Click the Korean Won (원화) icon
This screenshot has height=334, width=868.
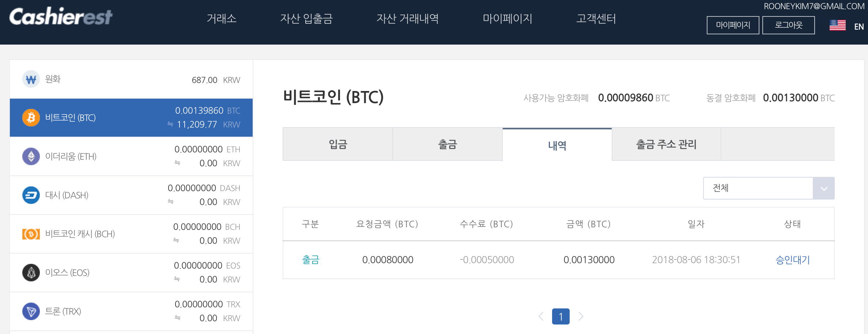click(x=31, y=79)
